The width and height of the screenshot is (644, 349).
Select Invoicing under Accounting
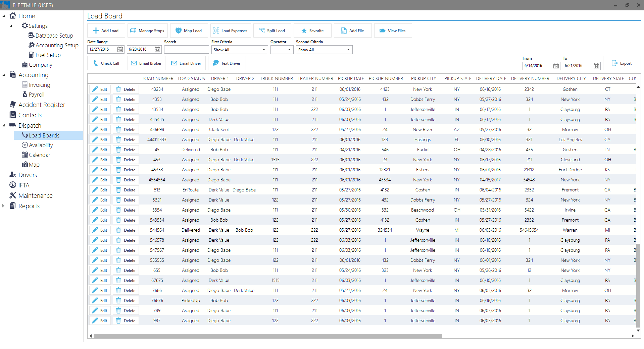click(x=36, y=85)
